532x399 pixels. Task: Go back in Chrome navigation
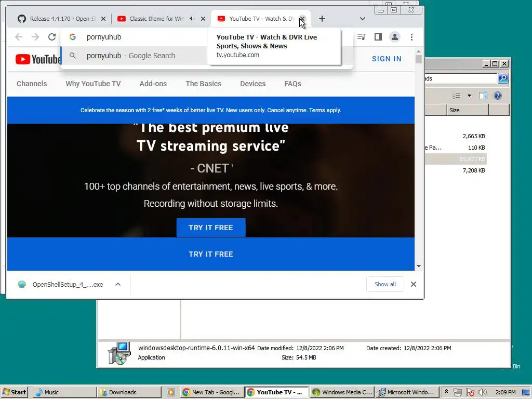point(19,37)
